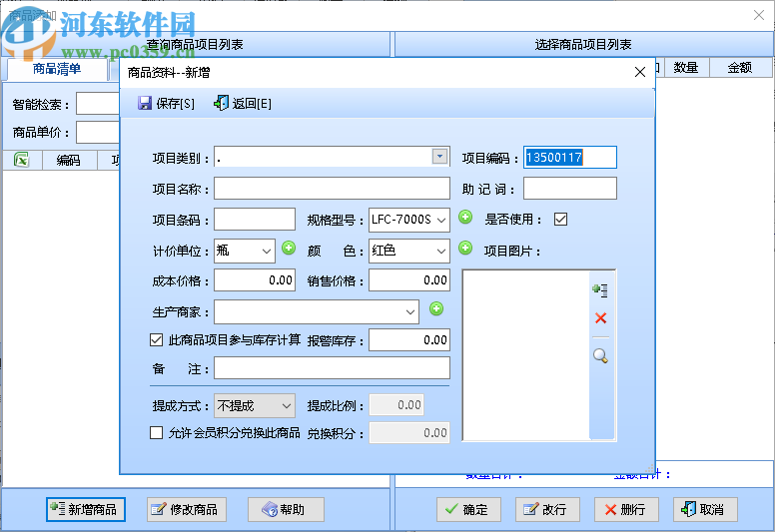This screenshot has height=532, width=775.
Task: Click the 智能检索 search field
Action: point(98,104)
